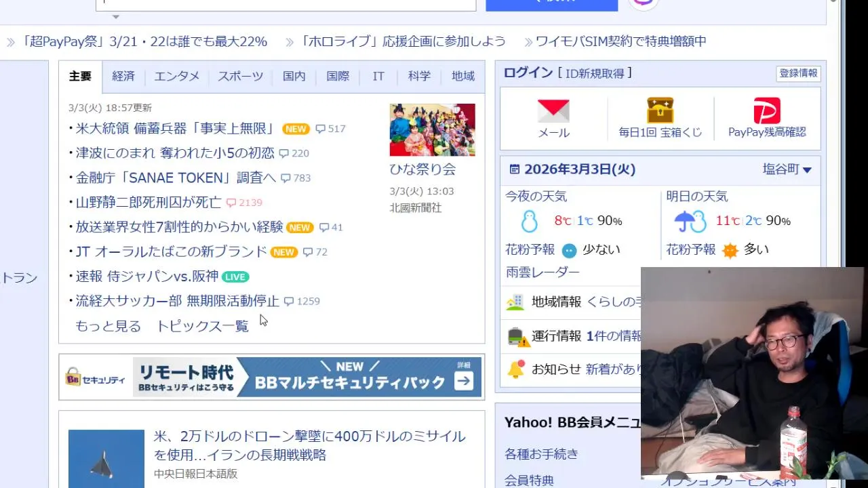Click the 各種お手続き link
Image resolution: width=868 pixels, height=488 pixels.
tap(541, 454)
